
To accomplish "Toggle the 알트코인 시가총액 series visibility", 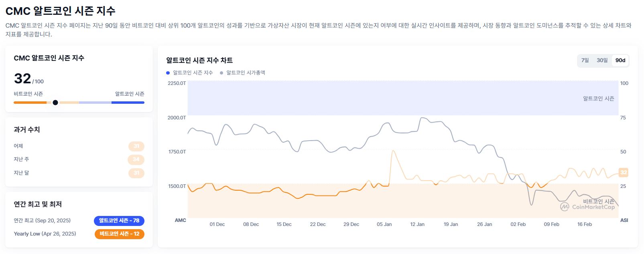I will [245, 73].
